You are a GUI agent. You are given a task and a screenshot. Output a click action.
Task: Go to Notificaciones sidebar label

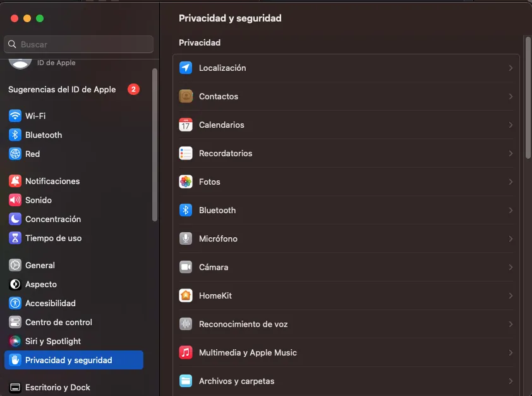(x=52, y=181)
